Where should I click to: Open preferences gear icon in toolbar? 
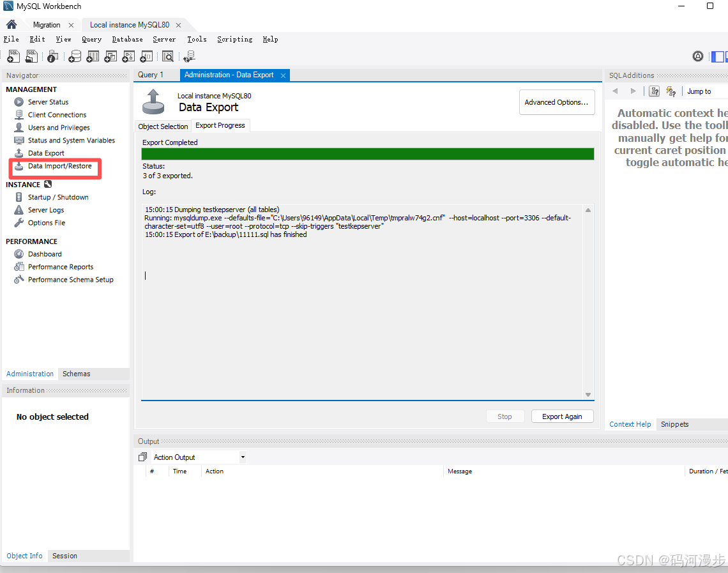coord(698,56)
